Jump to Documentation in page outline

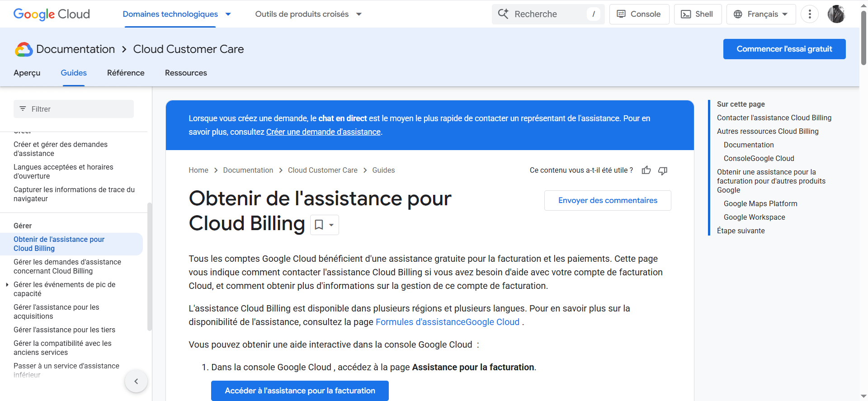pos(749,145)
